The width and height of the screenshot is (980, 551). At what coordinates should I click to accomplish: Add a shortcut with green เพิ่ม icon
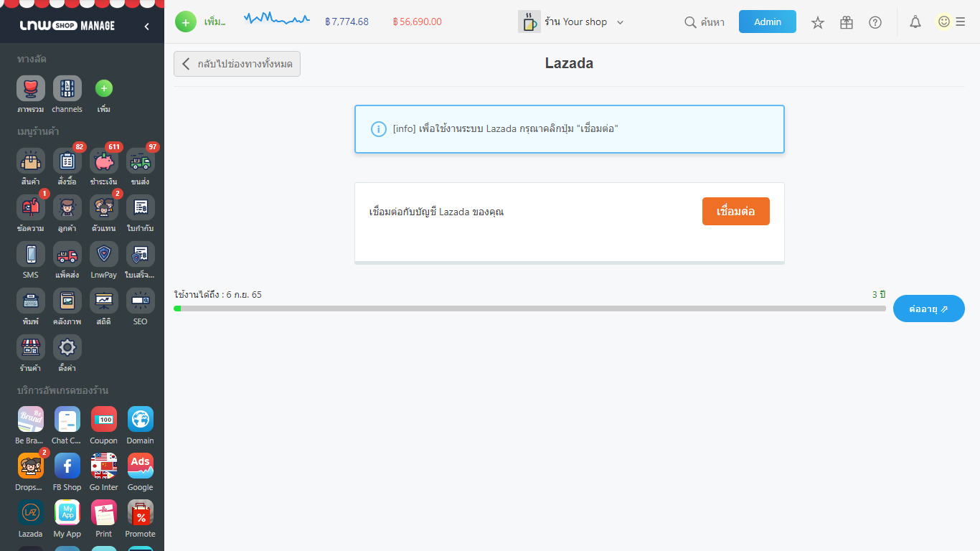click(104, 88)
